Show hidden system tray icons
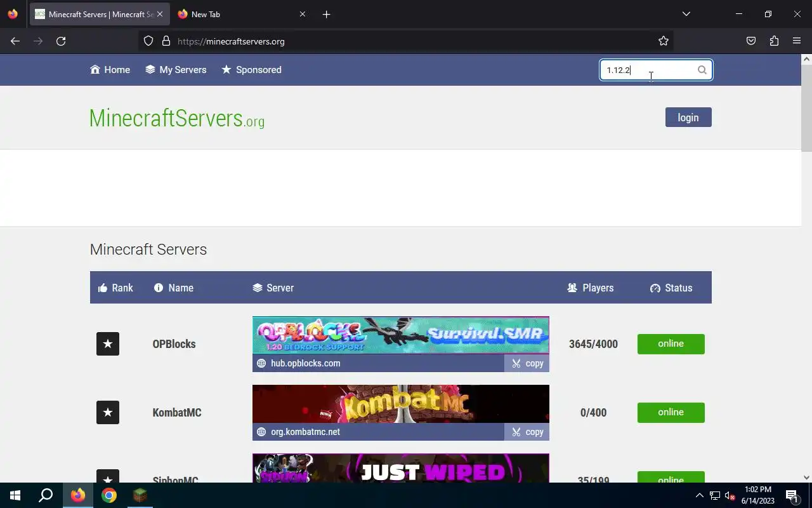This screenshot has width=812, height=508. (x=699, y=495)
